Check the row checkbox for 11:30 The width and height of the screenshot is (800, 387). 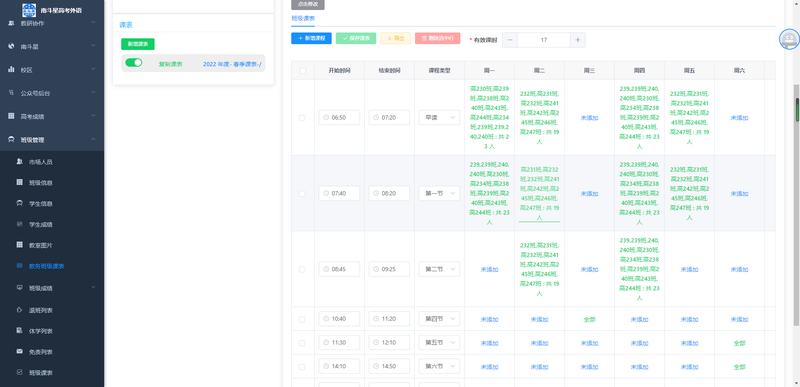(302, 343)
